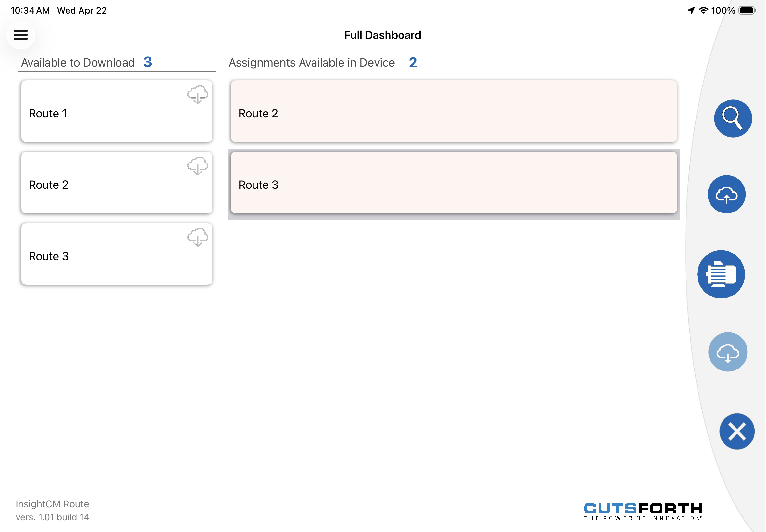766x532 pixels.
Task: Click the Cutsforth logo
Action: point(643,512)
